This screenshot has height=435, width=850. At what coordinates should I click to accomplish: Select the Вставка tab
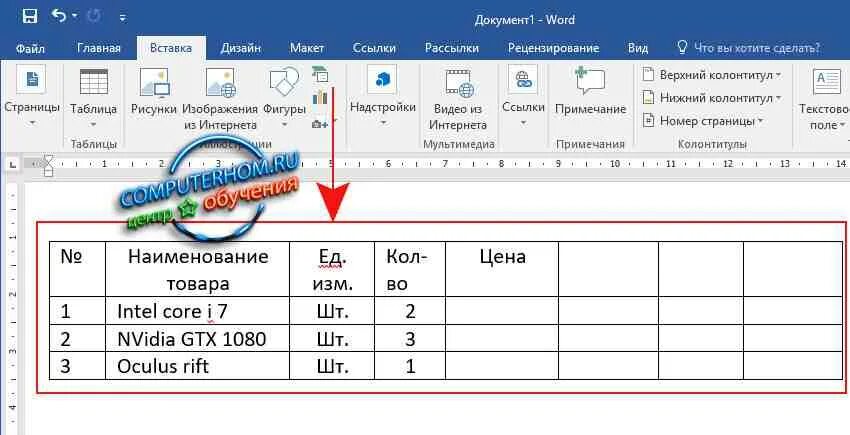coord(171,48)
